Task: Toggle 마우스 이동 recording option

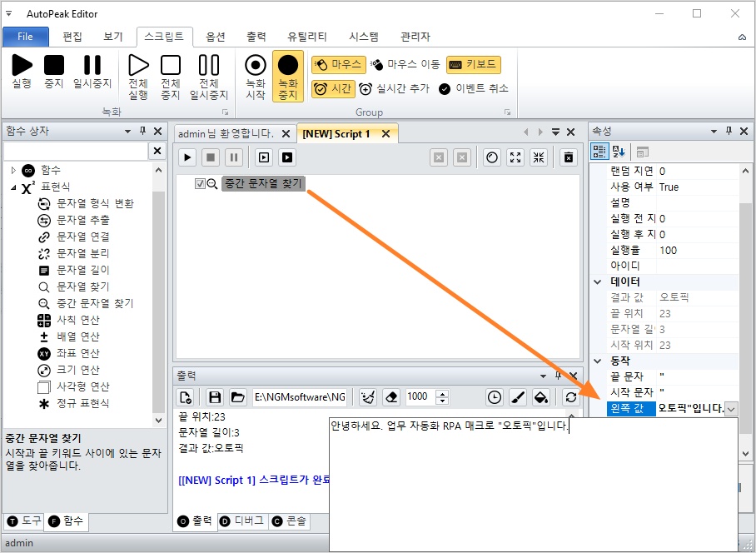Action: (x=405, y=64)
